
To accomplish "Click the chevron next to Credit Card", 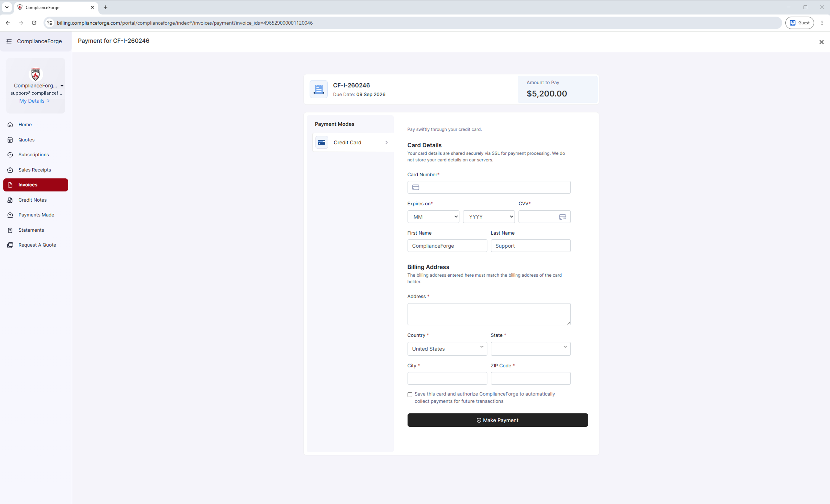I will (386, 143).
